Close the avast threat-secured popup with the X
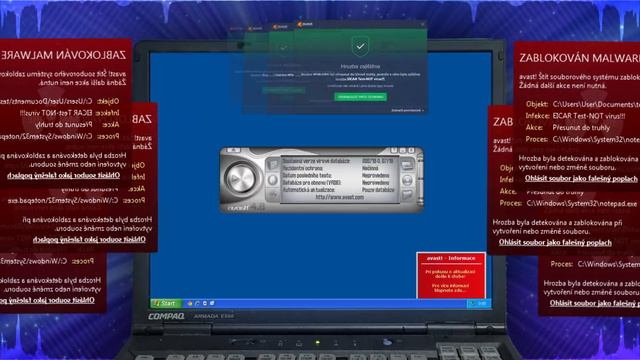Screen dimensions: 640x360 pos(422,24)
